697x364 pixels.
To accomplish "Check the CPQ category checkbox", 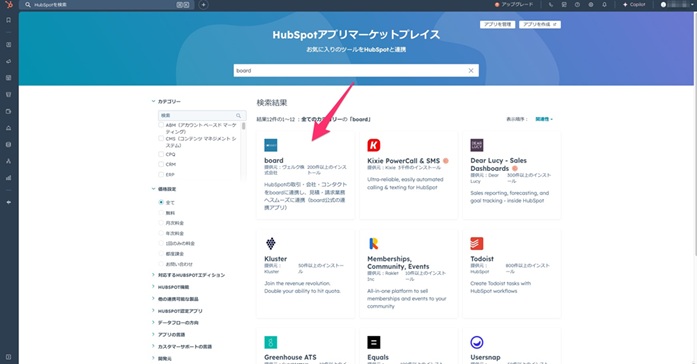I will tap(161, 154).
